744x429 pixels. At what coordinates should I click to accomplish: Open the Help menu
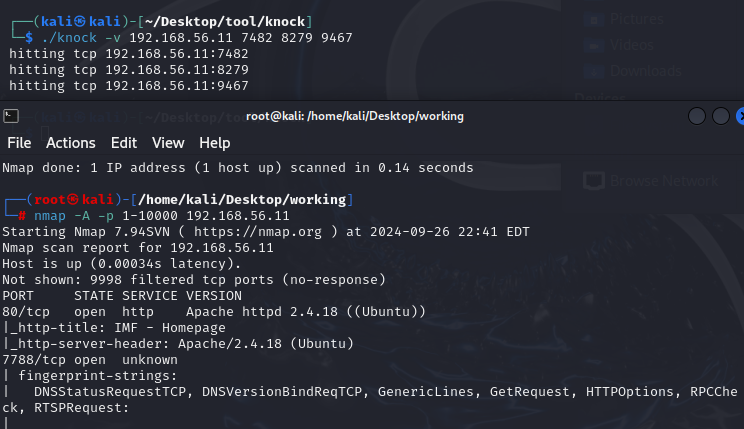pos(214,143)
